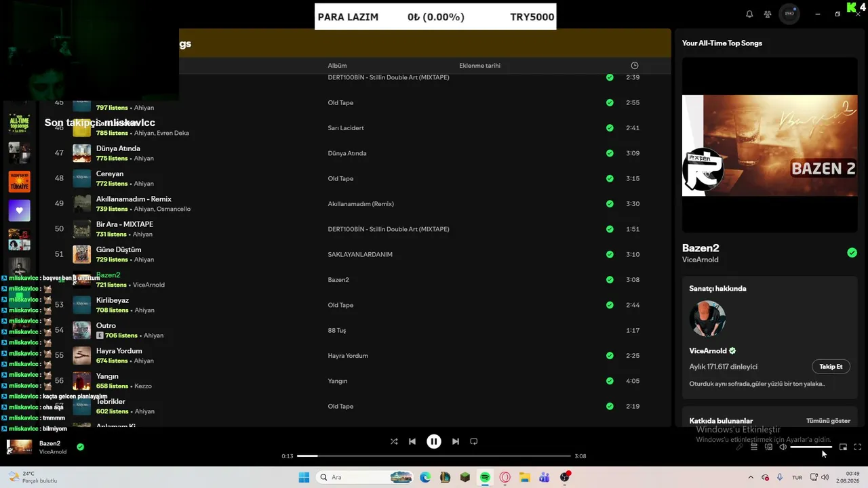The width and height of the screenshot is (868, 488).
Task: Seek along the song progress bar
Action: click(434, 456)
